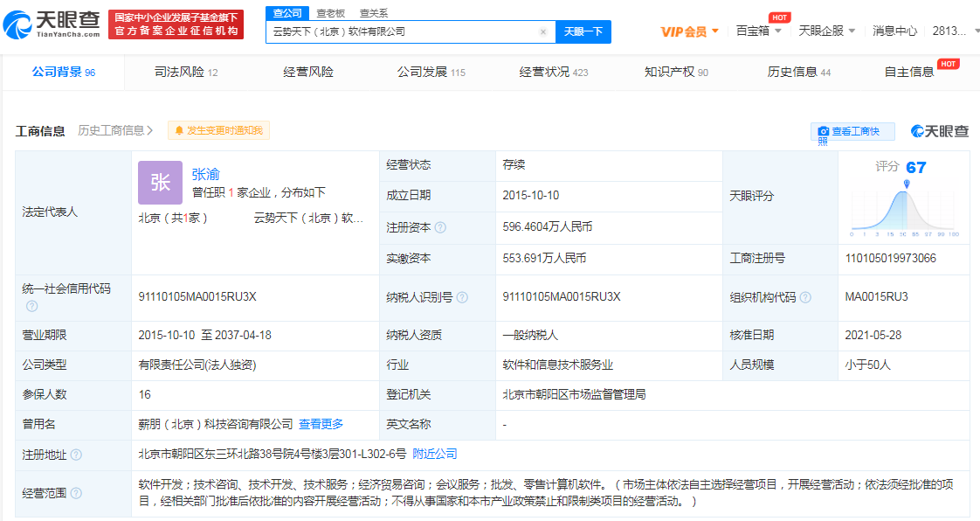Viewport: 980px width, 521px height.
Task: Switch to the 查老板 search tab
Action: [331, 13]
